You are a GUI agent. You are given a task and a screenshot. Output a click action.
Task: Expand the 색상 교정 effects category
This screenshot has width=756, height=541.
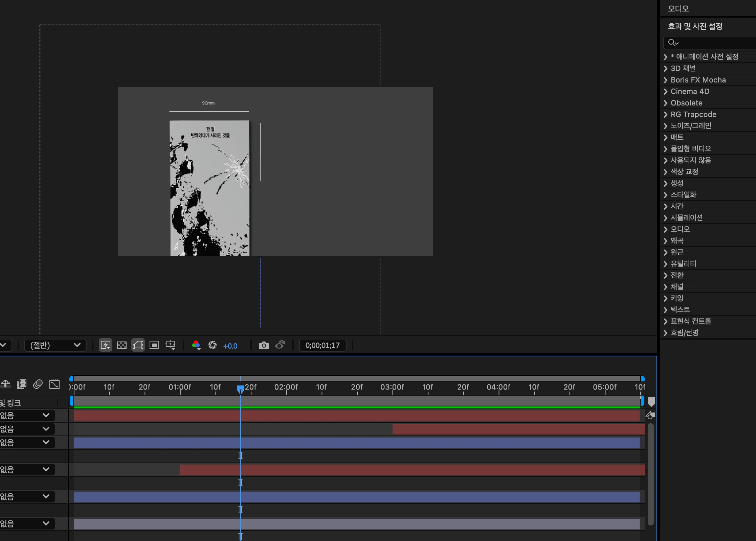click(x=684, y=172)
